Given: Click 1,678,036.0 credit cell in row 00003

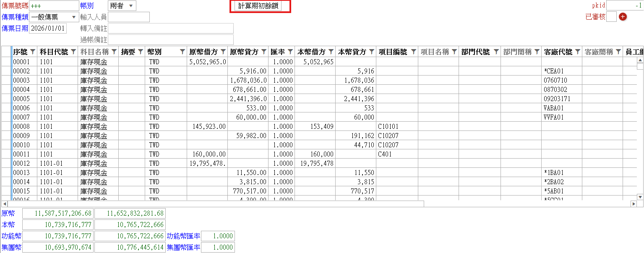Looking at the screenshot, I should [248, 80].
